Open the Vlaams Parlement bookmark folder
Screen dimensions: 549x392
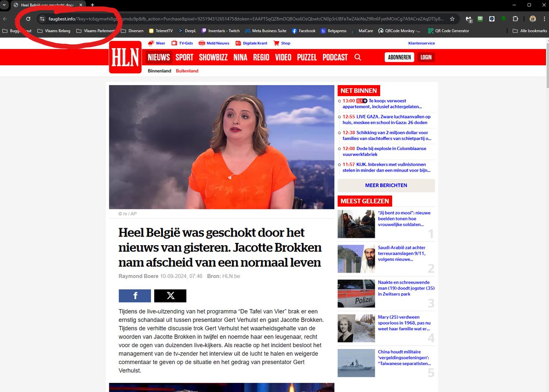[95, 31]
